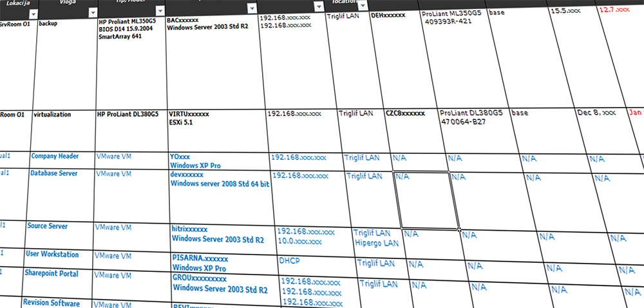The height and width of the screenshot is (308, 644).
Task: Open filter arrow above the BACxxxxxx hostname column
Action: pos(252,10)
